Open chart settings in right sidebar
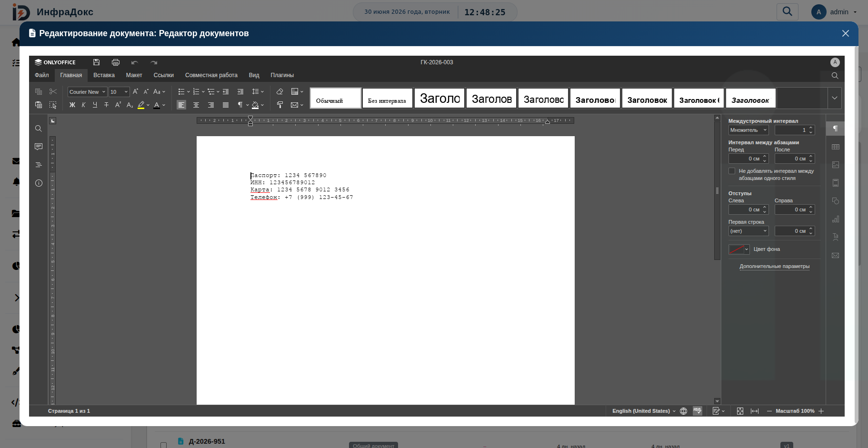 (835, 219)
